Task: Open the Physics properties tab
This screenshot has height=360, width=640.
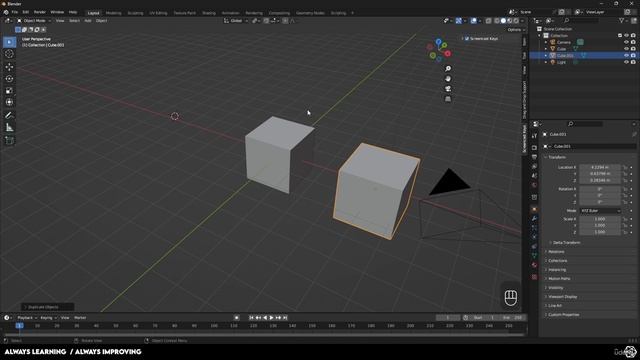Action: 534,237
